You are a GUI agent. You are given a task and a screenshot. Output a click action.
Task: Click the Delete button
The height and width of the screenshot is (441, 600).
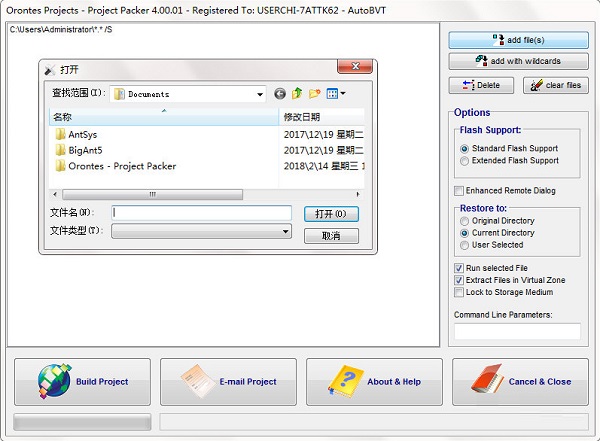pyautogui.click(x=481, y=85)
